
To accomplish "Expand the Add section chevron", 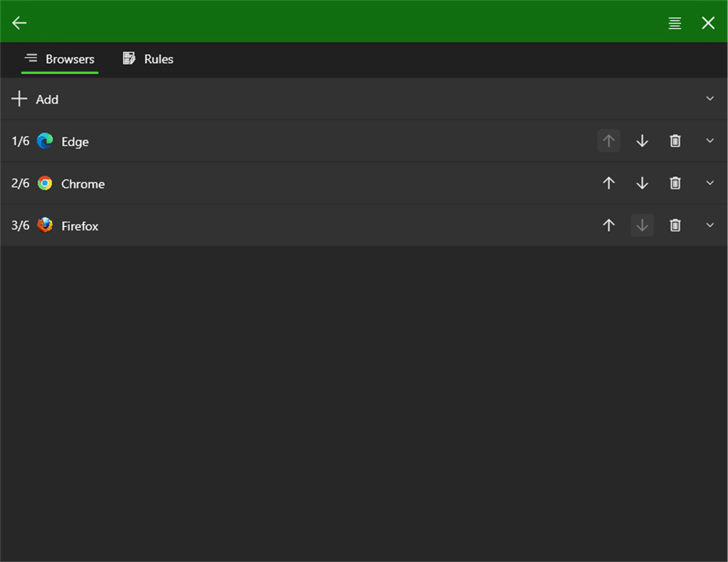I will click(x=710, y=99).
